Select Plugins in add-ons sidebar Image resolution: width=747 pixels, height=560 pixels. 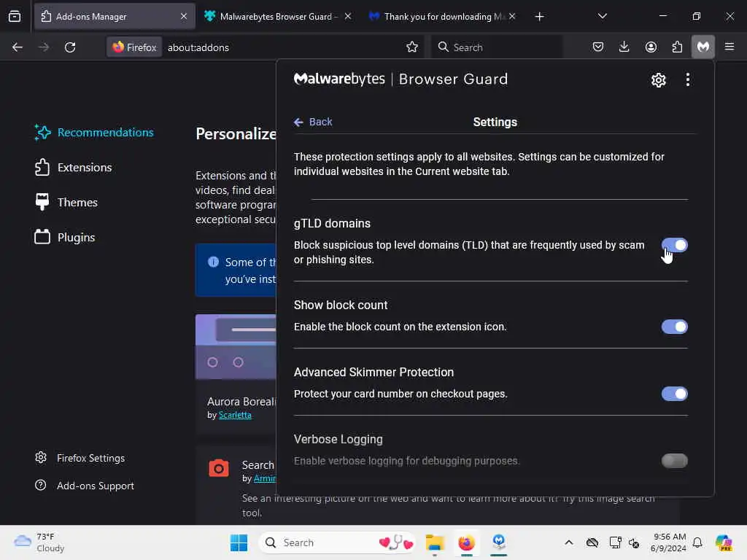(64, 237)
